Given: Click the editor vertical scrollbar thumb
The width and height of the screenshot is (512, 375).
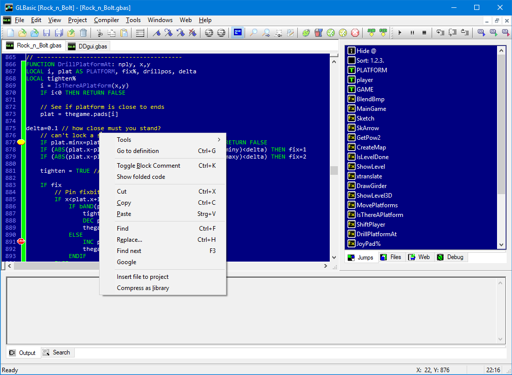Looking at the screenshot, I should (334, 170).
